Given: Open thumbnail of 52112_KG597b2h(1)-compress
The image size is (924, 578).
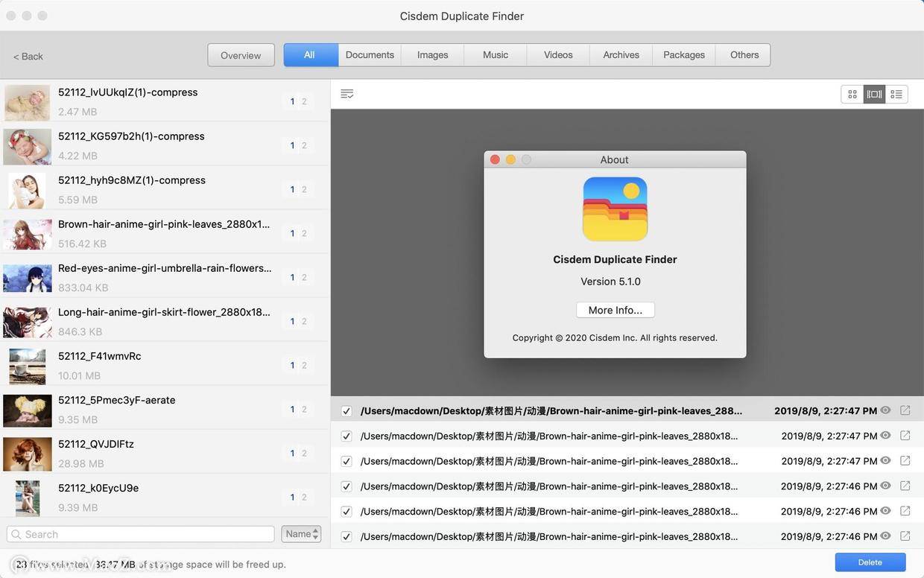Looking at the screenshot, I should (x=28, y=147).
